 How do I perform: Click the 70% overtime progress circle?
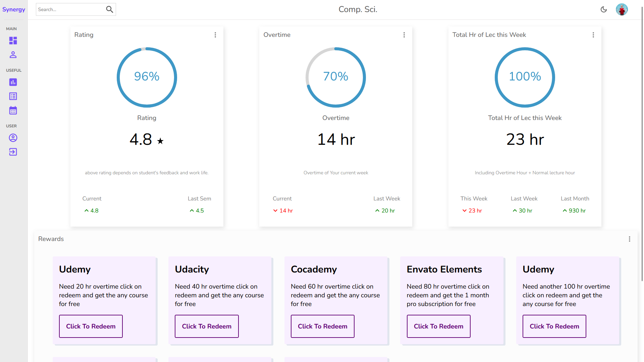tap(336, 77)
